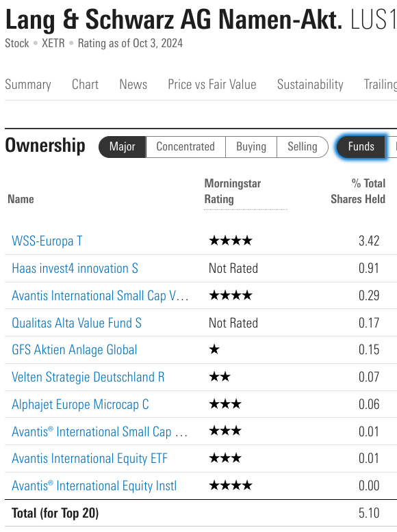Viewport: 397px width, 532px height.
Task: Select the Concentrated ownership filter
Action: (185, 146)
